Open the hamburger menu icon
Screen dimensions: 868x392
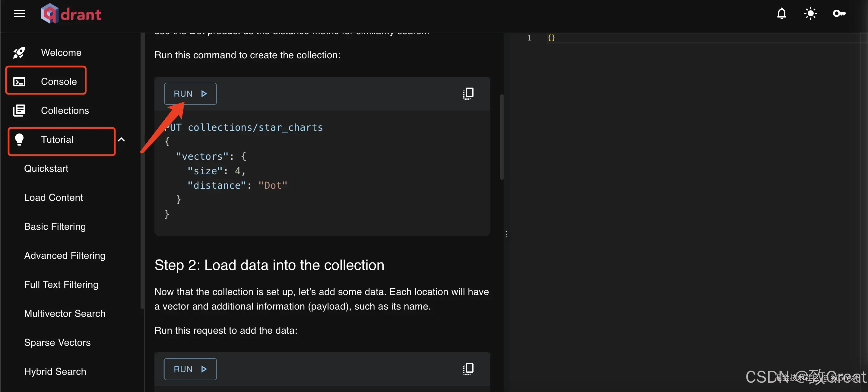(19, 14)
